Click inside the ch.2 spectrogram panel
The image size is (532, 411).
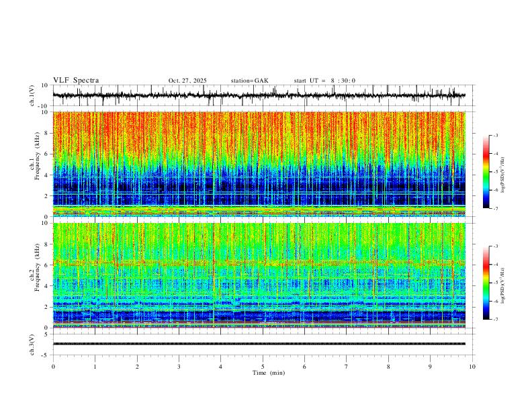pyautogui.click(x=259, y=275)
